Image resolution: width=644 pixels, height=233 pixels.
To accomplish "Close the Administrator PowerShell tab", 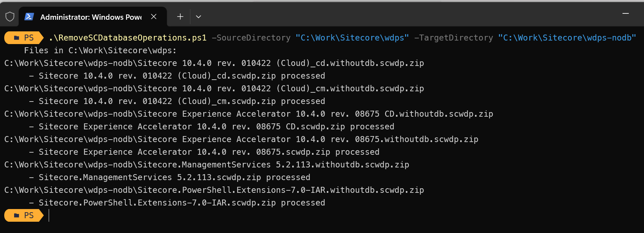I will [x=154, y=17].
